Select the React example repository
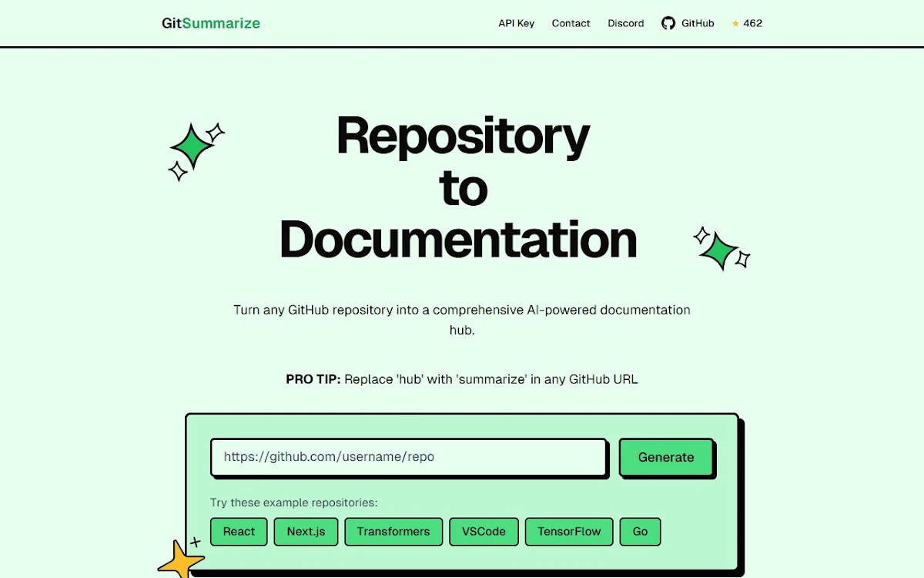The height and width of the screenshot is (578, 924). click(239, 532)
